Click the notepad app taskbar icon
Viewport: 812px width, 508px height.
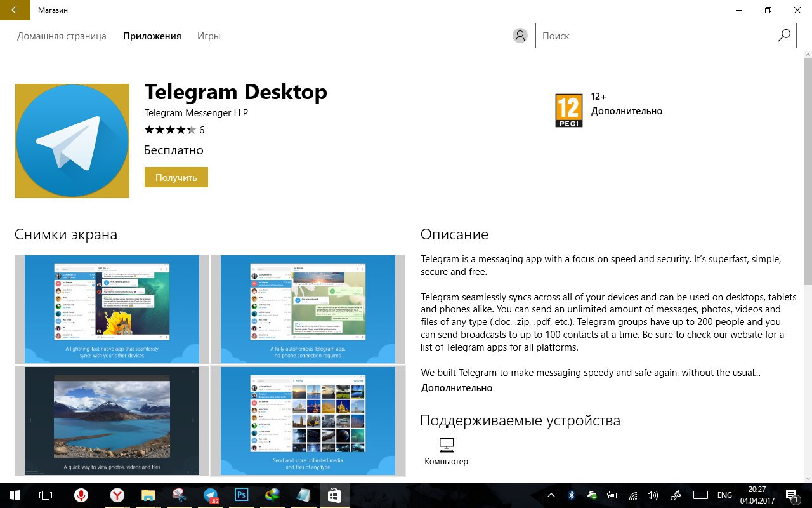pyautogui.click(x=303, y=495)
